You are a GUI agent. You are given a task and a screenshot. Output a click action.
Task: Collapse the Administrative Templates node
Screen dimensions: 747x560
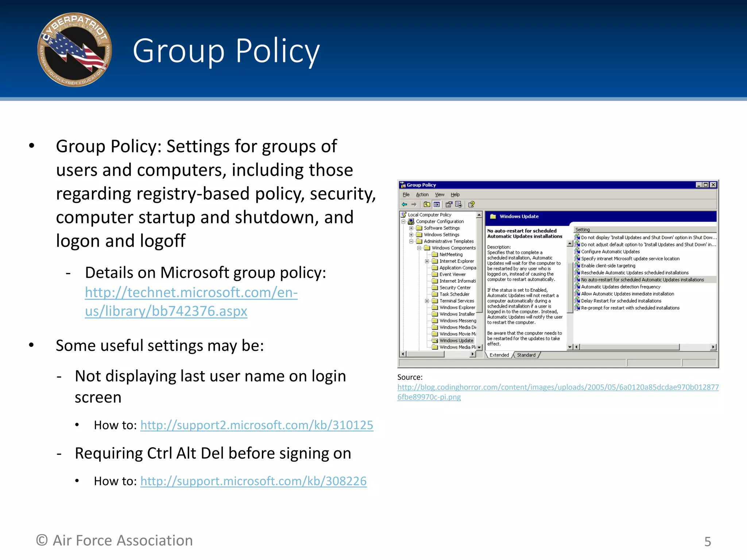pyautogui.click(x=411, y=241)
